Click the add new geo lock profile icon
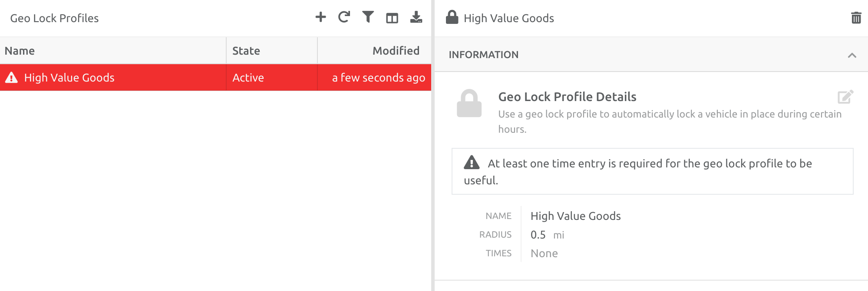The width and height of the screenshot is (868, 291). coord(320,17)
